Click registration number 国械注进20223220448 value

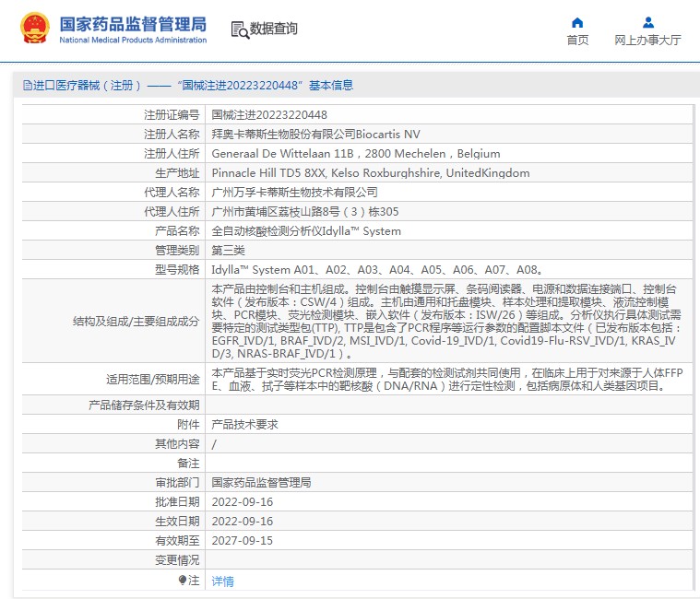269,115
